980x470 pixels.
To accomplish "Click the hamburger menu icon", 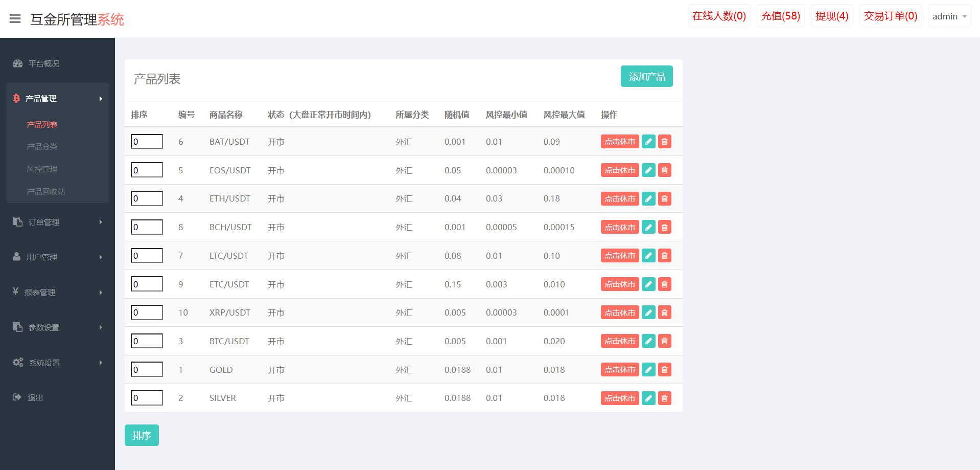I will 15,19.
